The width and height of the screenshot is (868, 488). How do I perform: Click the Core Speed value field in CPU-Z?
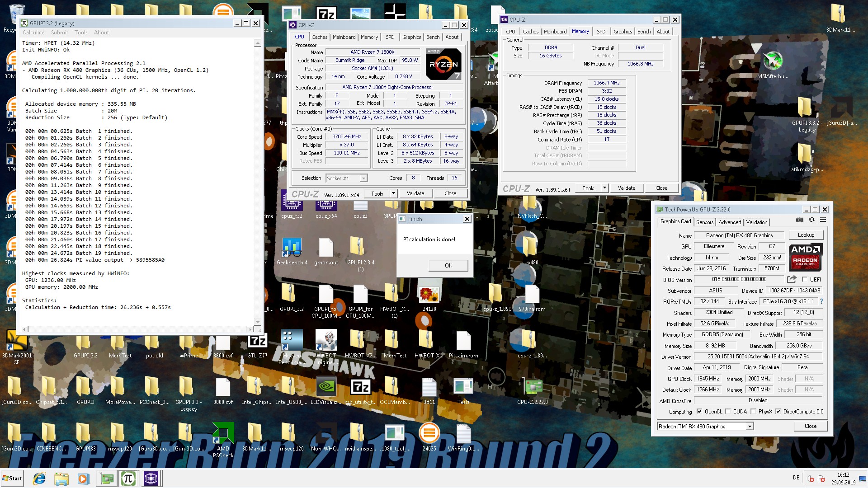[347, 136]
